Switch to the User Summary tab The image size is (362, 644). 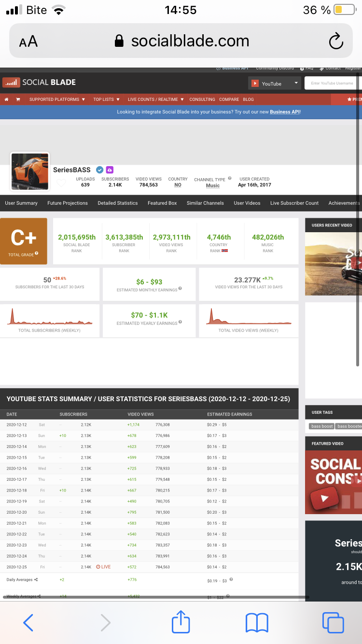21,203
